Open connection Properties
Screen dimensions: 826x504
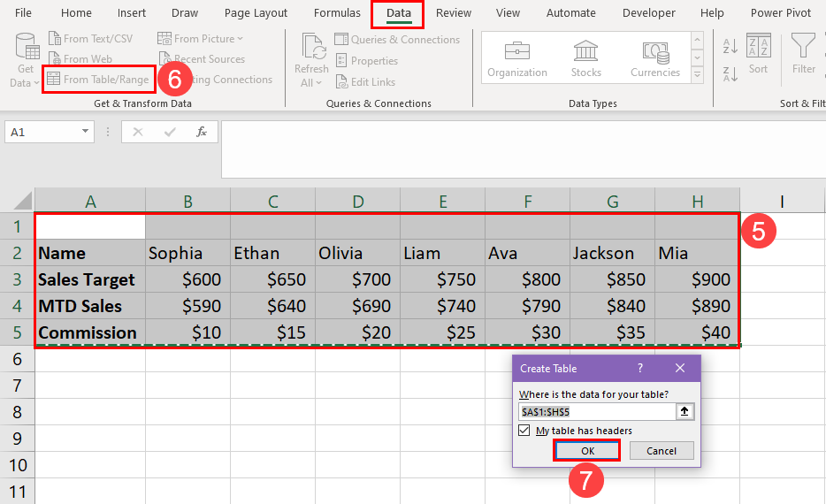[367, 60]
